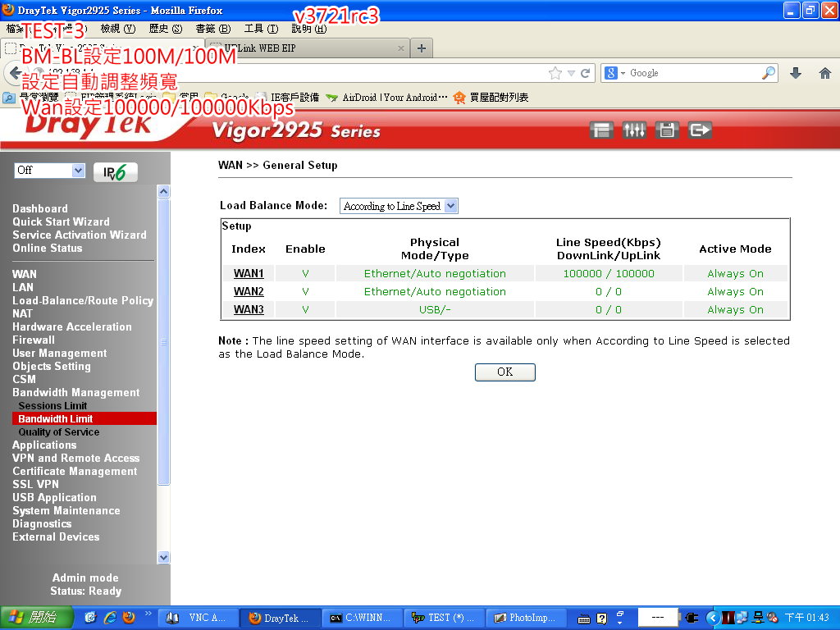Click the browser back arrow
Viewport: 840px width, 630px height.
(x=14, y=73)
